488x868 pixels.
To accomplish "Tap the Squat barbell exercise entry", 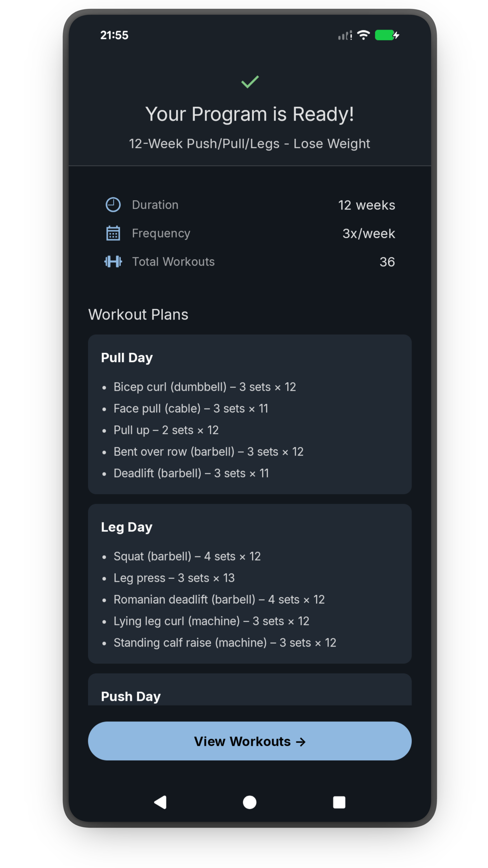I will click(x=187, y=556).
